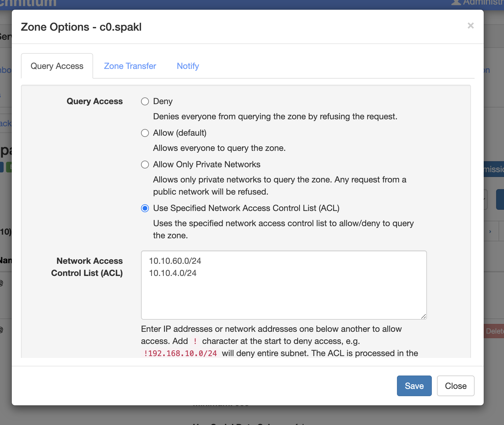Click the 10.10.4.0/24 entry line

click(173, 273)
